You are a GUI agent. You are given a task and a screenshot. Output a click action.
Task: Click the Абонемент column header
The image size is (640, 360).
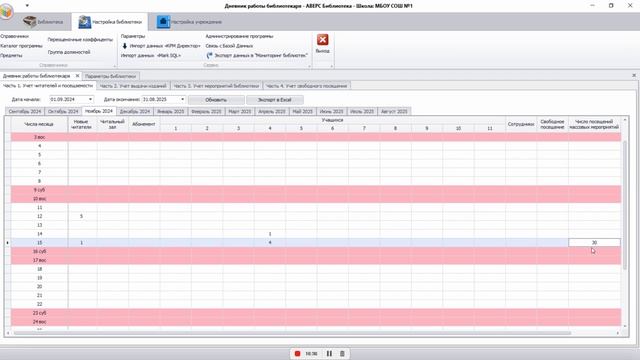click(x=144, y=124)
